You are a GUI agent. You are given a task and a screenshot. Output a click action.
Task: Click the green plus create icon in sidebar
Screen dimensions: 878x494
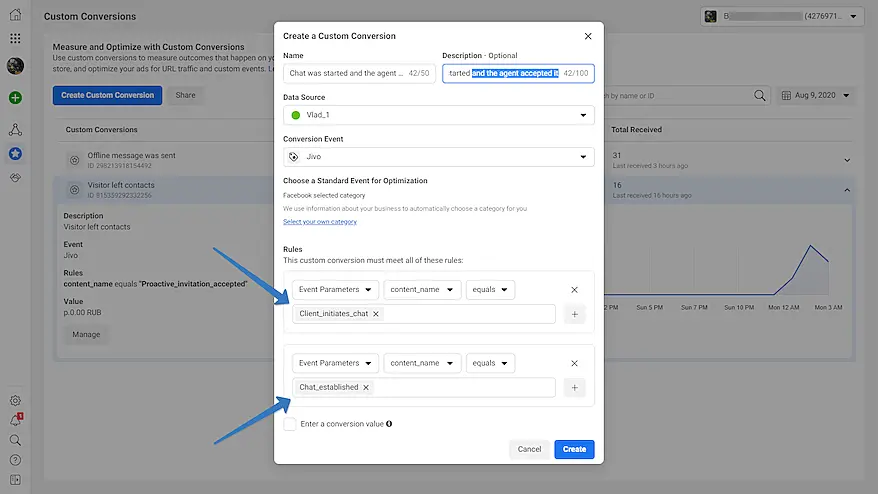(15, 98)
